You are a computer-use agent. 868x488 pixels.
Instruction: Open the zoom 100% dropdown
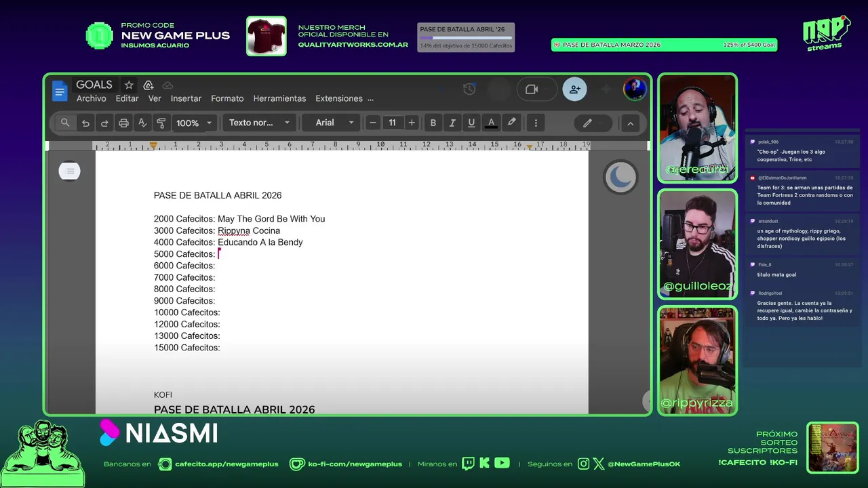[194, 123]
